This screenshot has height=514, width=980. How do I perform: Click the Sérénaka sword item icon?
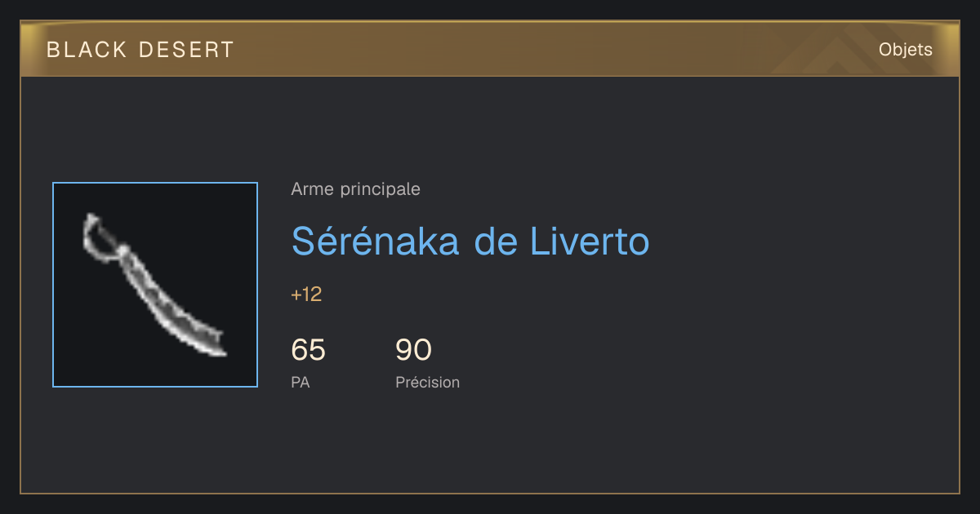(155, 285)
